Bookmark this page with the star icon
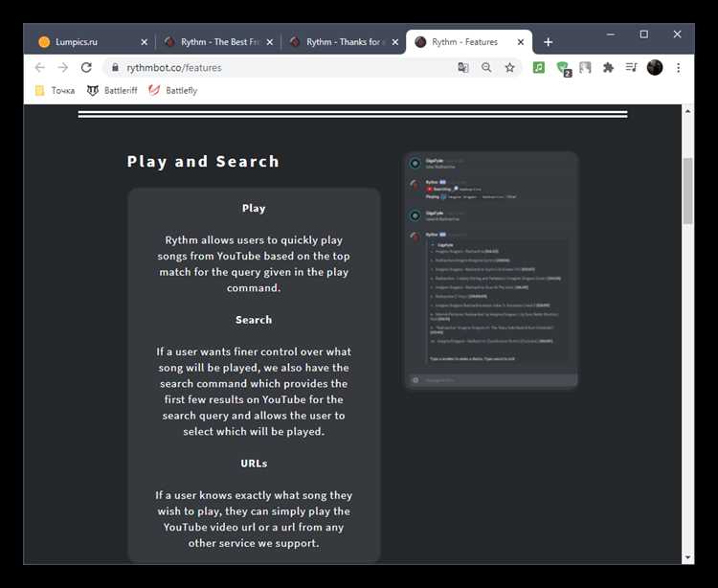The height and width of the screenshot is (588, 718). click(509, 68)
